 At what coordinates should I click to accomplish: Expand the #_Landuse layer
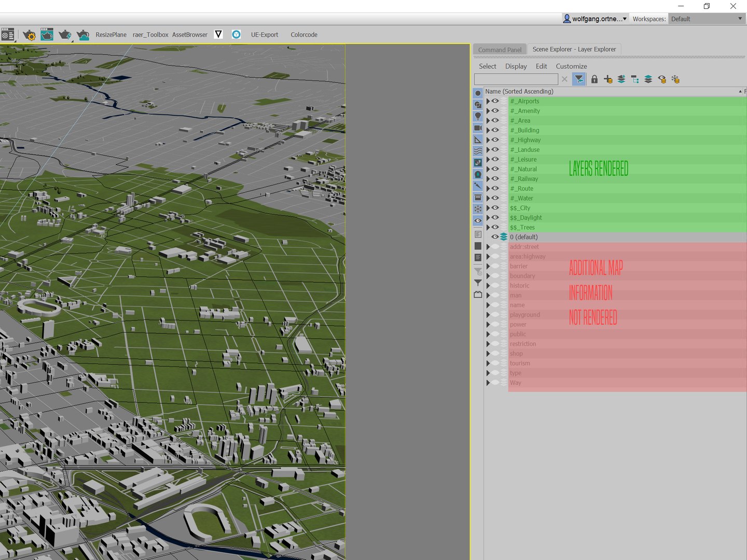(x=488, y=150)
